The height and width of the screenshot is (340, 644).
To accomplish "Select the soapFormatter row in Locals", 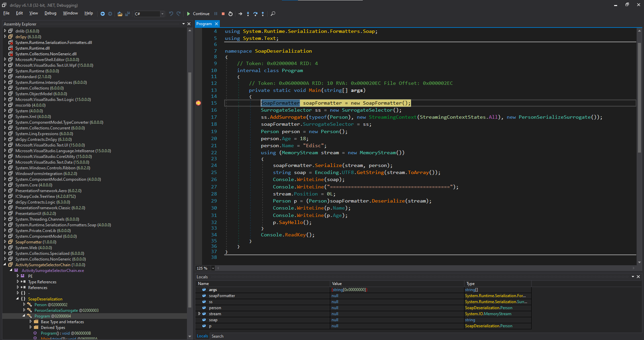I will 363,296.
